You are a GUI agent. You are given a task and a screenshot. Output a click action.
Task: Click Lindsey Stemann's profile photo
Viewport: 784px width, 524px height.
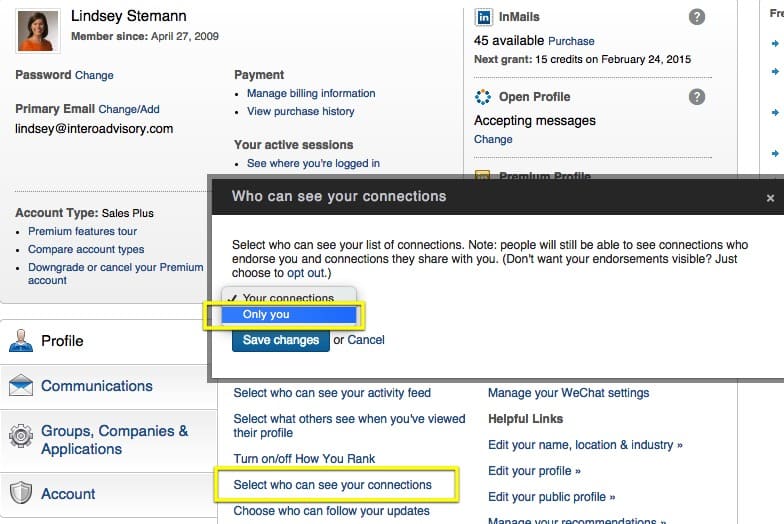click(38, 31)
